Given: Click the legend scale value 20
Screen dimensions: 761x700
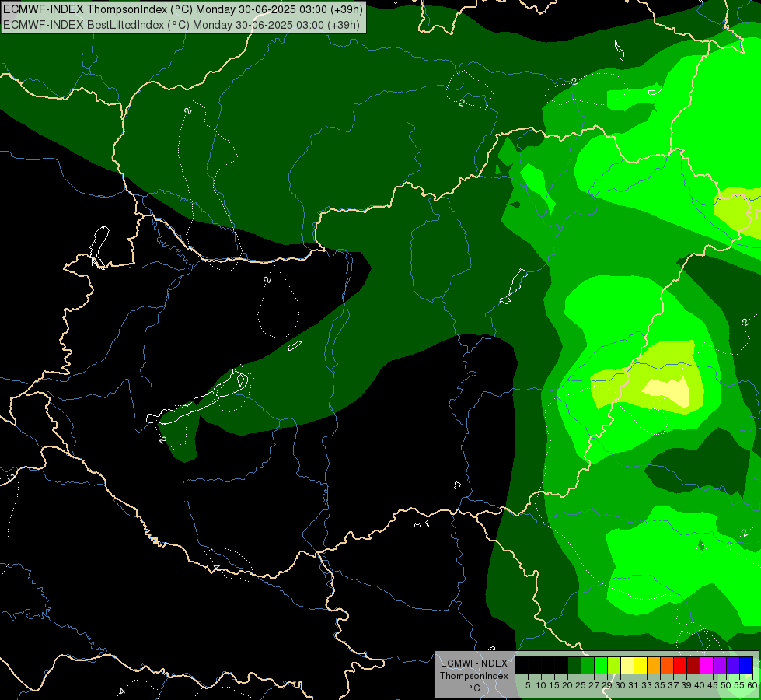Looking at the screenshot, I should tap(567, 685).
